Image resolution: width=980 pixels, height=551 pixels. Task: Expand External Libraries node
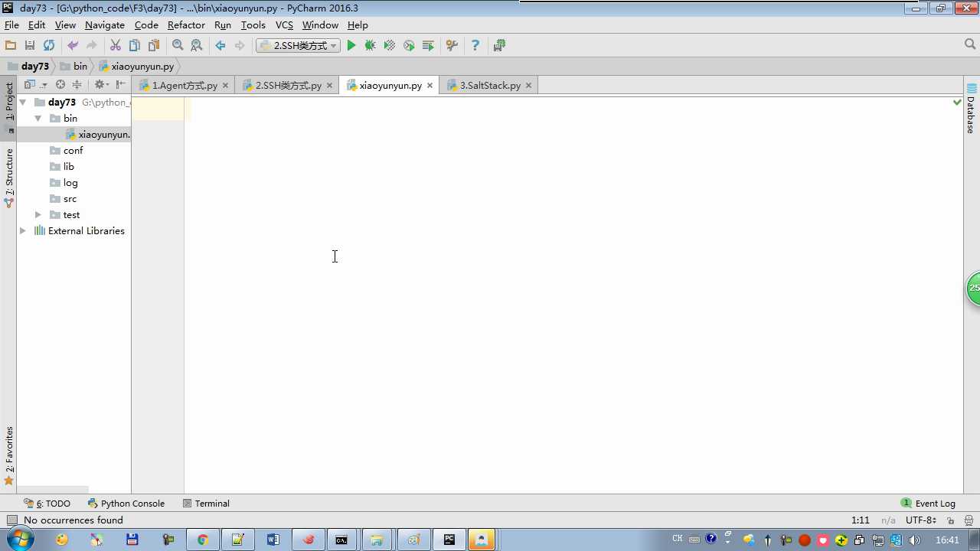23,231
